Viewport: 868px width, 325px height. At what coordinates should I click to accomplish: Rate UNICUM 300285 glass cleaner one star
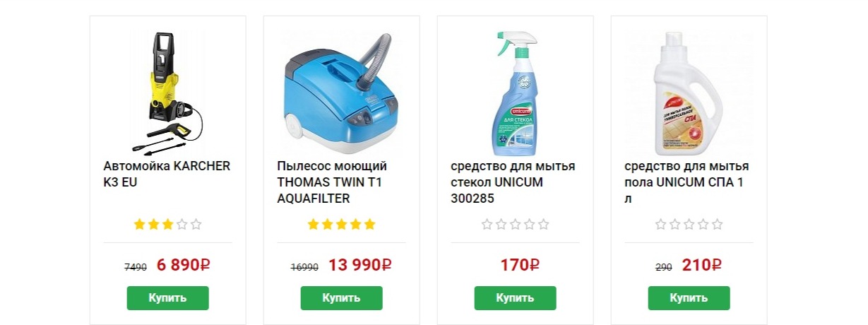tap(487, 225)
